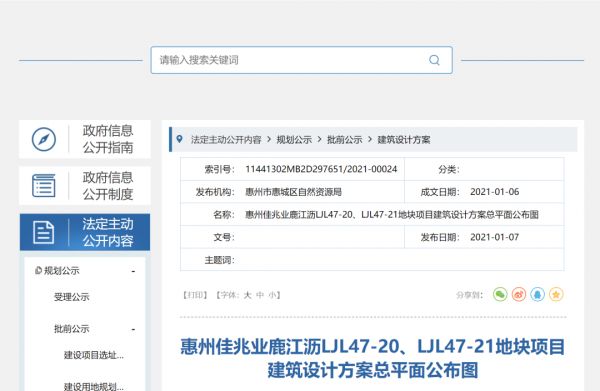Click the 文号 field label
This screenshot has height=391, width=600.
[x=224, y=237]
